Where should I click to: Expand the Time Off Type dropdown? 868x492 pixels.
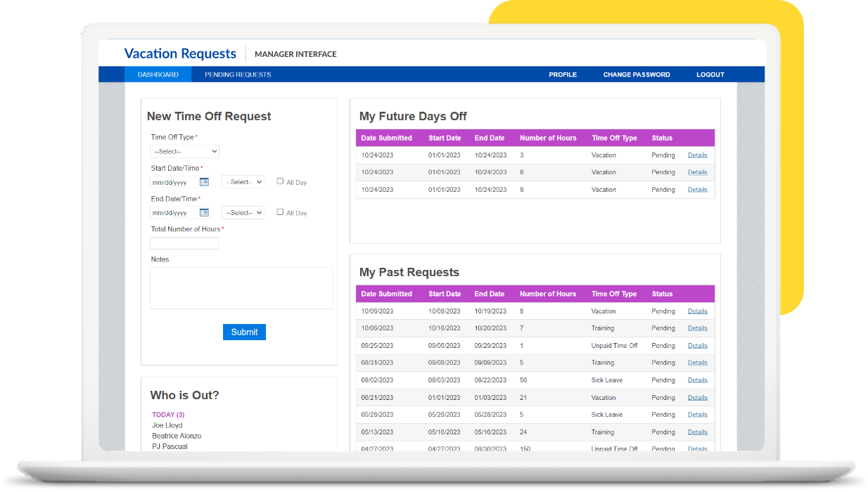point(185,151)
